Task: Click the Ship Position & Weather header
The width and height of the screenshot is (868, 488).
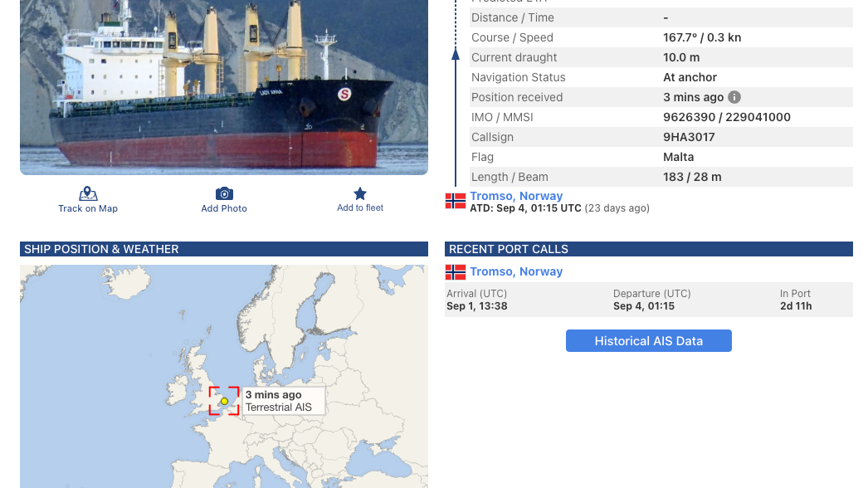Action: click(101, 249)
